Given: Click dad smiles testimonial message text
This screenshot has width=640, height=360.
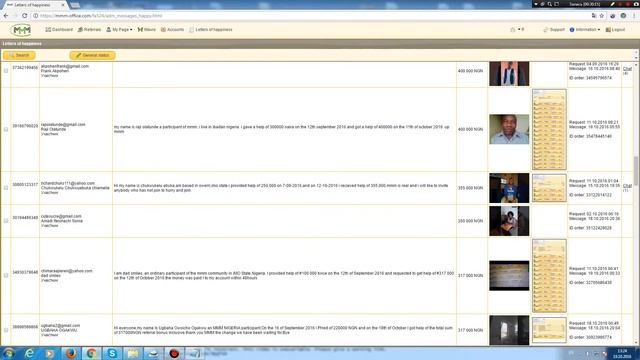Looking at the screenshot, I should pyautogui.click(x=284, y=275).
